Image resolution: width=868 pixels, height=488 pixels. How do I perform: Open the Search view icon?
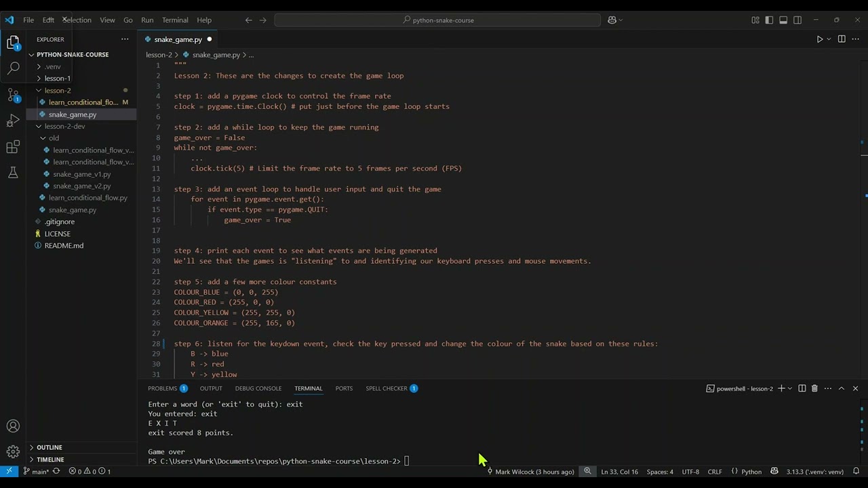click(x=13, y=68)
